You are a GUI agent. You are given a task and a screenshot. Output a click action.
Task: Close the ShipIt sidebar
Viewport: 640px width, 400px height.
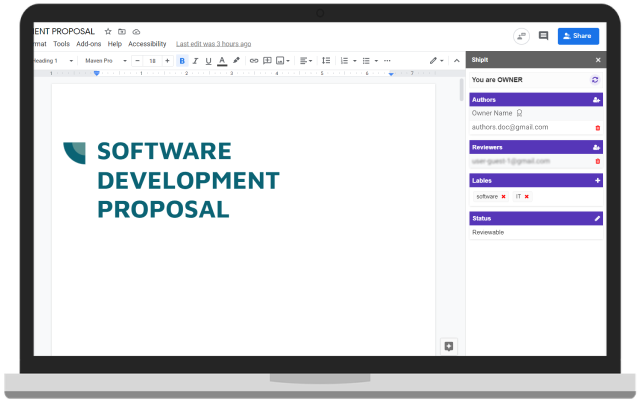pos(598,60)
